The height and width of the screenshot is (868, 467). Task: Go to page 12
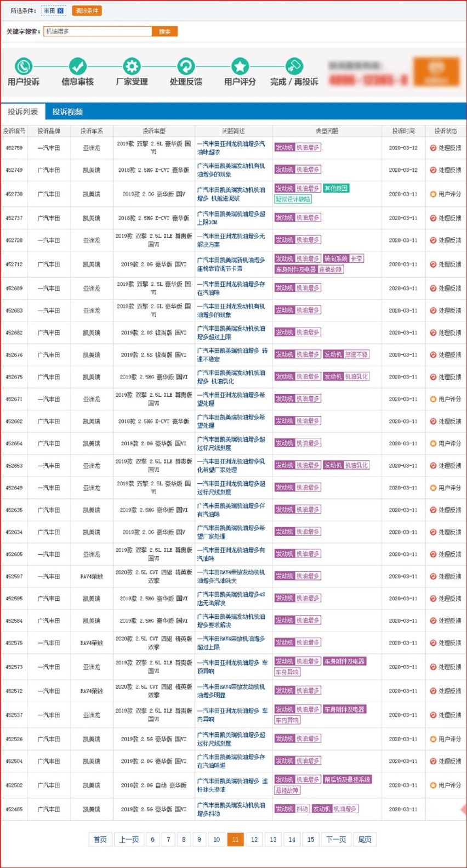(254, 839)
